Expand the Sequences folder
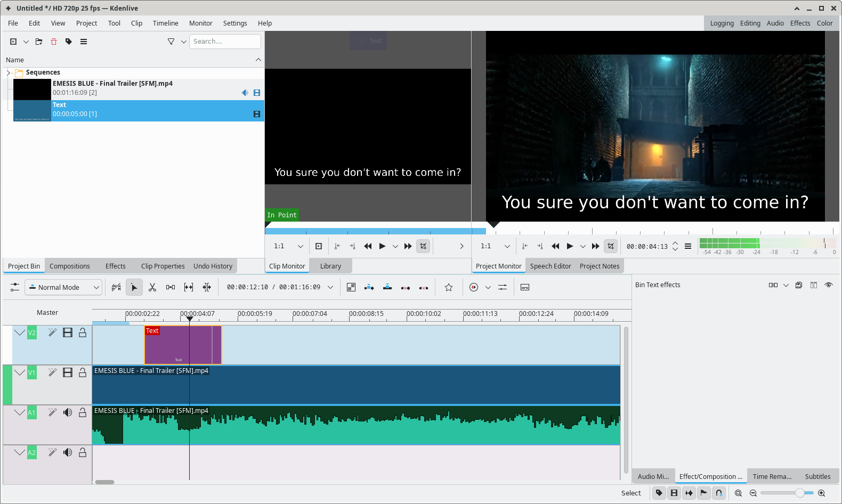The width and height of the screenshot is (842, 504). point(8,72)
